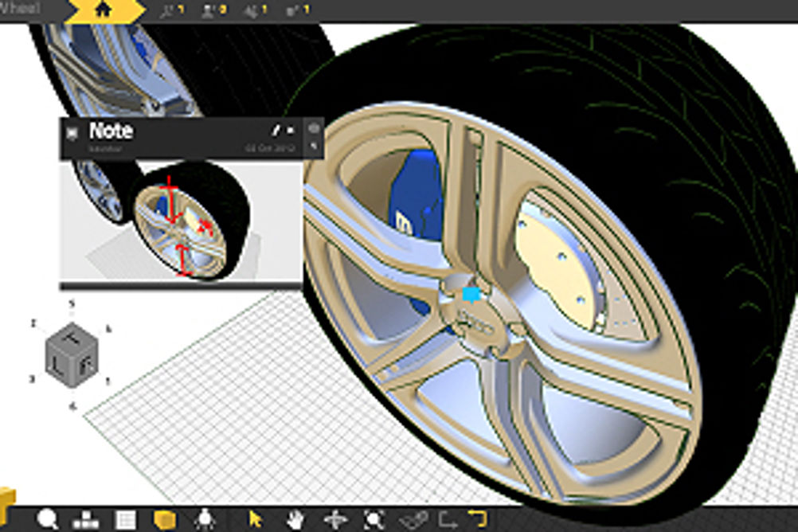
Task: Click the grey redo arrow icon
Action: click(448, 520)
